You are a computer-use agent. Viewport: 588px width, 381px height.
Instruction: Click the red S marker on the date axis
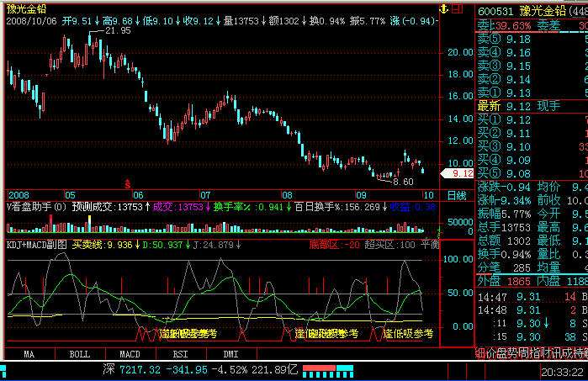(x=128, y=183)
